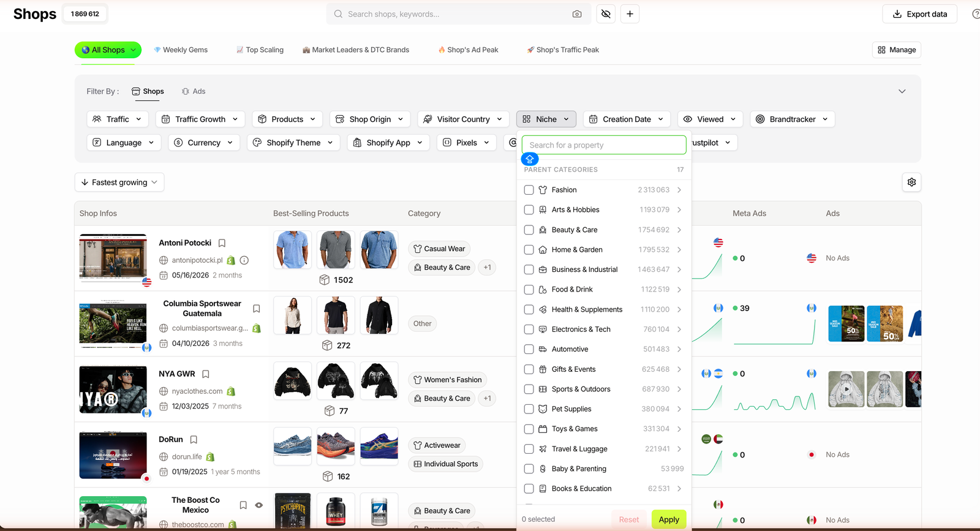Focus the Search for a property field
Image resolution: width=980 pixels, height=531 pixels.
click(x=604, y=145)
